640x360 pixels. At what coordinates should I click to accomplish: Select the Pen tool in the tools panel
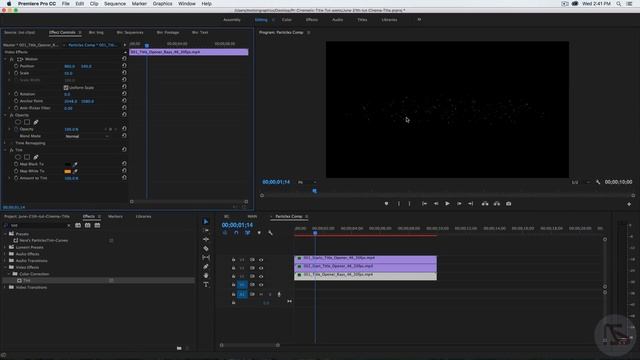coord(206,267)
